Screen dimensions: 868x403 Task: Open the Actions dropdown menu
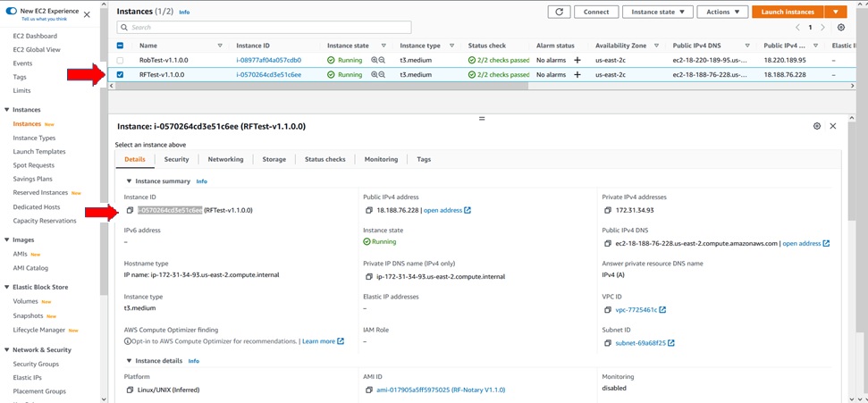pyautogui.click(x=722, y=12)
